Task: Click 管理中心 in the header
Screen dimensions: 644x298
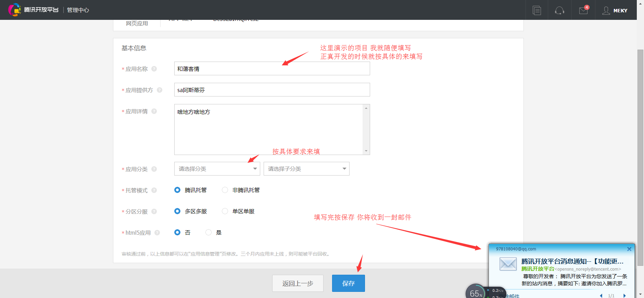Action: pyautogui.click(x=78, y=10)
